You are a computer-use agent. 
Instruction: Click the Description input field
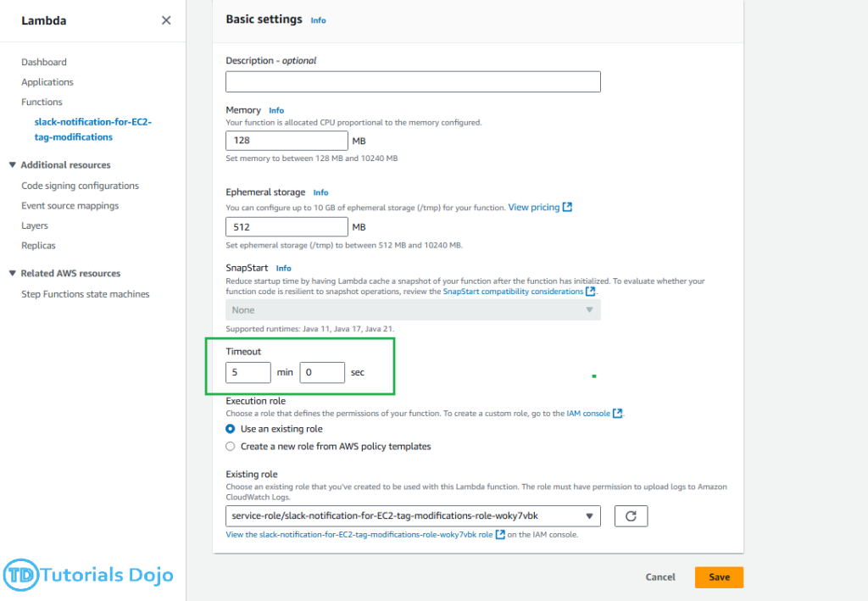coord(413,81)
